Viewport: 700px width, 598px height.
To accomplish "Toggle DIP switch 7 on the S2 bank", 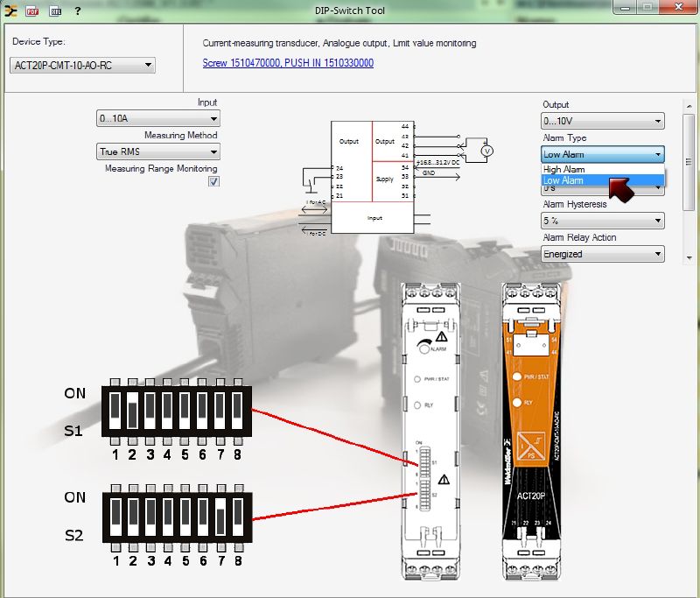I will pyautogui.click(x=220, y=517).
